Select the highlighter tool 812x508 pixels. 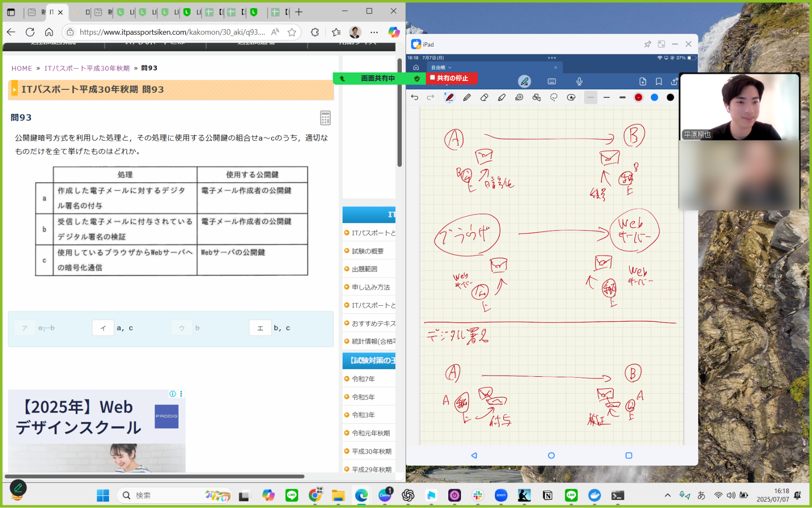click(502, 97)
